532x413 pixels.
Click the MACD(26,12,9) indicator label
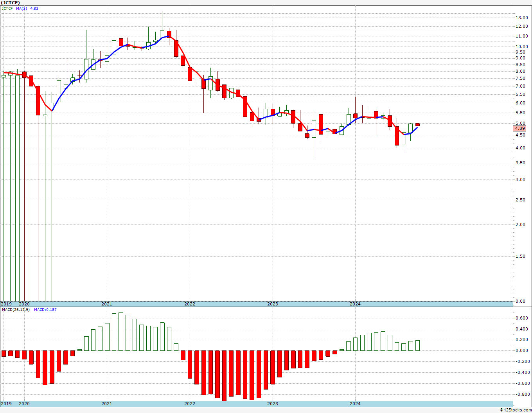pos(16,310)
